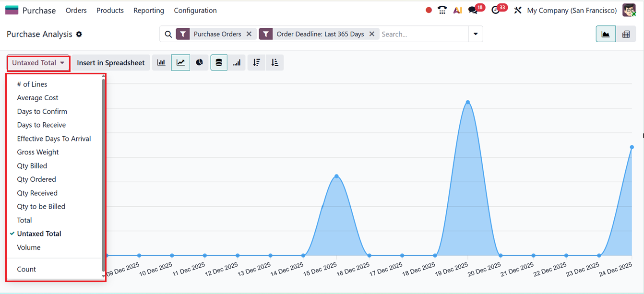The width and height of the screenshot is (644, 294).
Task: Click Insert in Spreadsheet button
Action: [111, 63]
